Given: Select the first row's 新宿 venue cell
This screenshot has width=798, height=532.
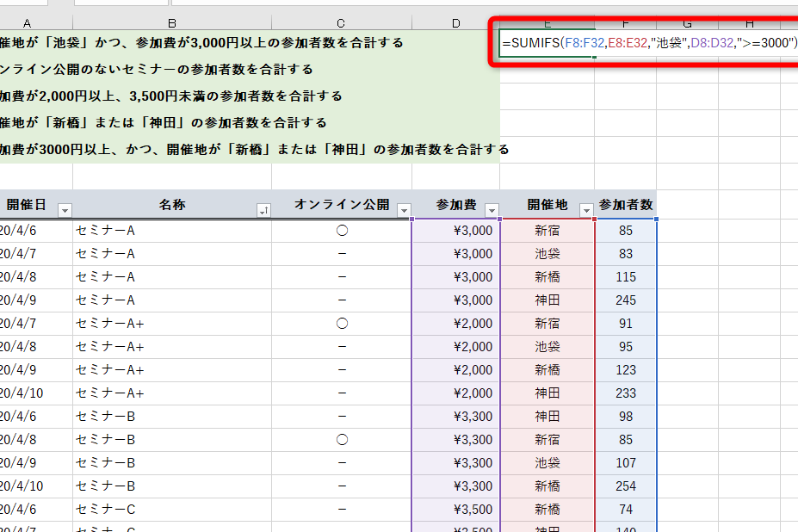Looking at the screenshot, I should coord(547,231).
